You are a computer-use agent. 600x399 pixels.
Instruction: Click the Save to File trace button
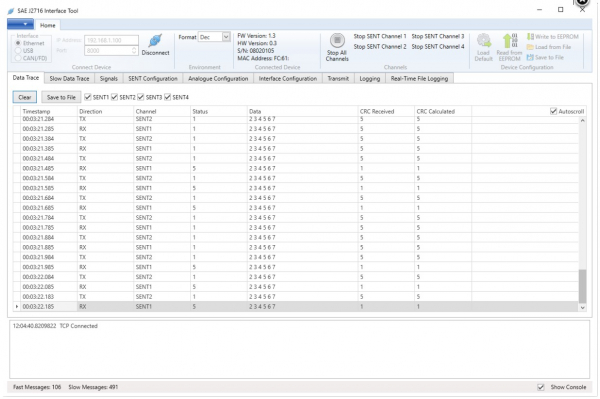click(61, 97)
